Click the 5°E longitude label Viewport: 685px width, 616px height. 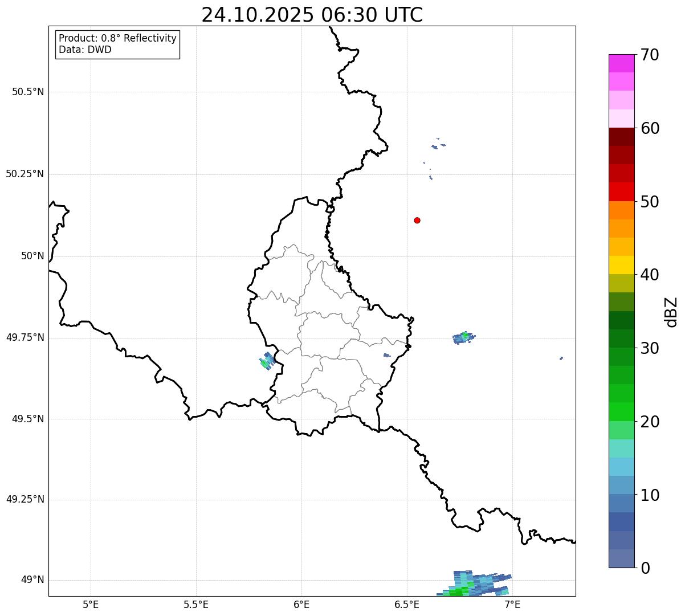[x=91, y=604]
